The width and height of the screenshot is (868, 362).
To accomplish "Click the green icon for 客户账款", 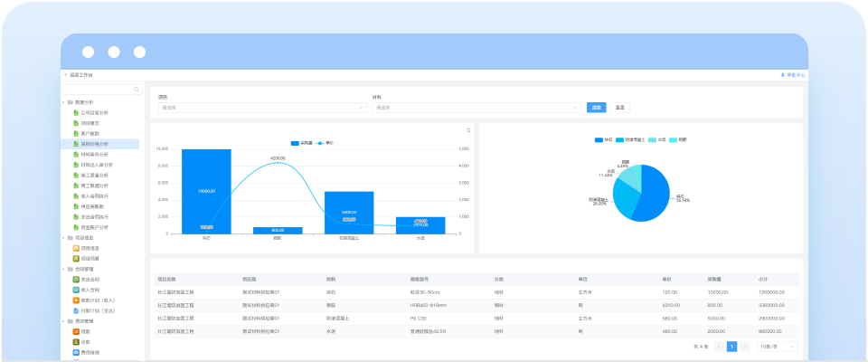I will [x=76, y=134].
